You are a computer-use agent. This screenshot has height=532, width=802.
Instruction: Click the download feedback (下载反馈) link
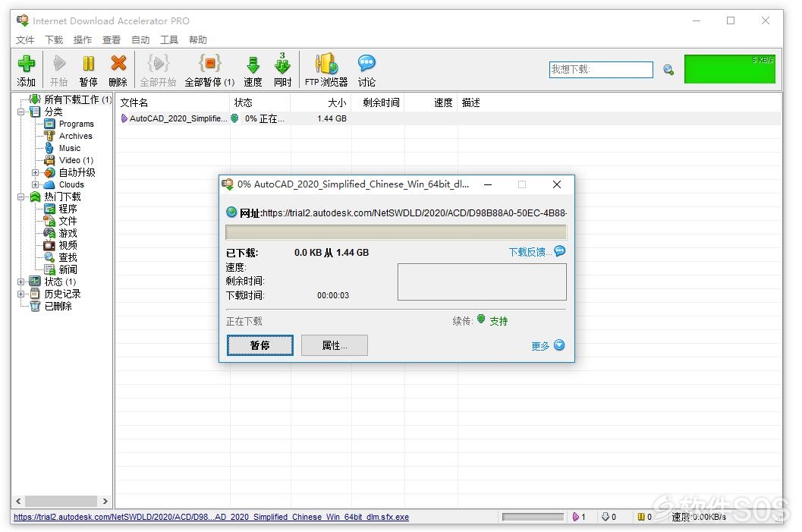[537, 252]
